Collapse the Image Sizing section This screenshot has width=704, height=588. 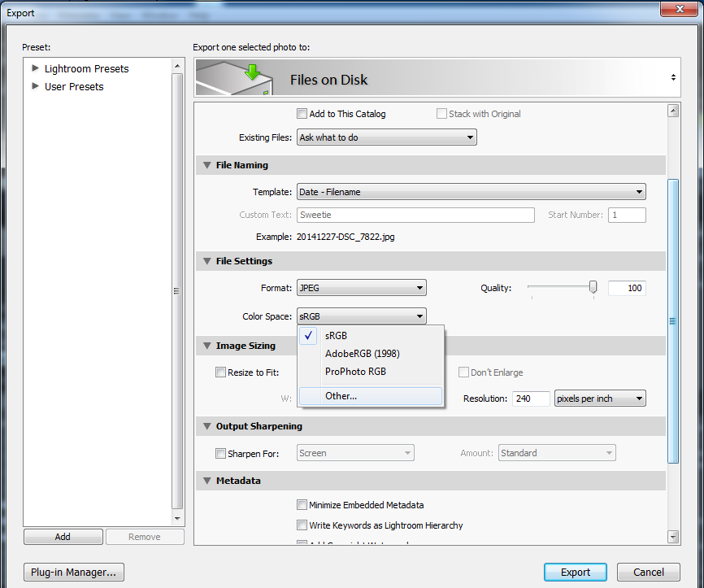click(x=207, y=346)
